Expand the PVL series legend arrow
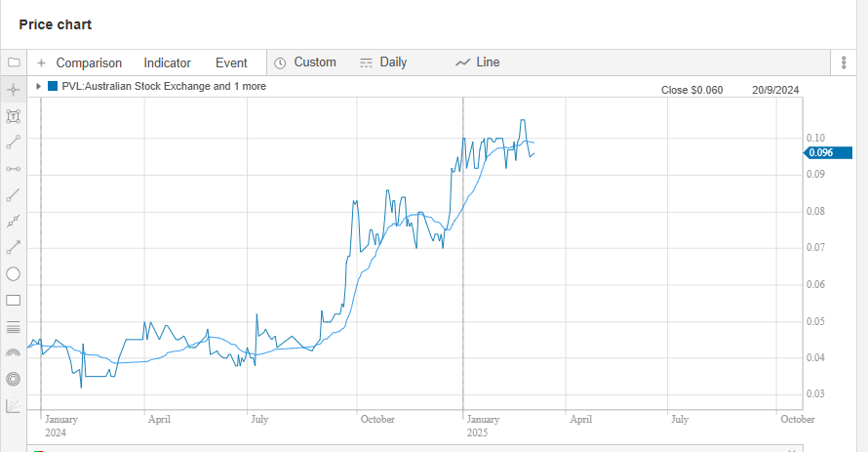Viewport: 868px width, 452px height. [x=38, y=86]
